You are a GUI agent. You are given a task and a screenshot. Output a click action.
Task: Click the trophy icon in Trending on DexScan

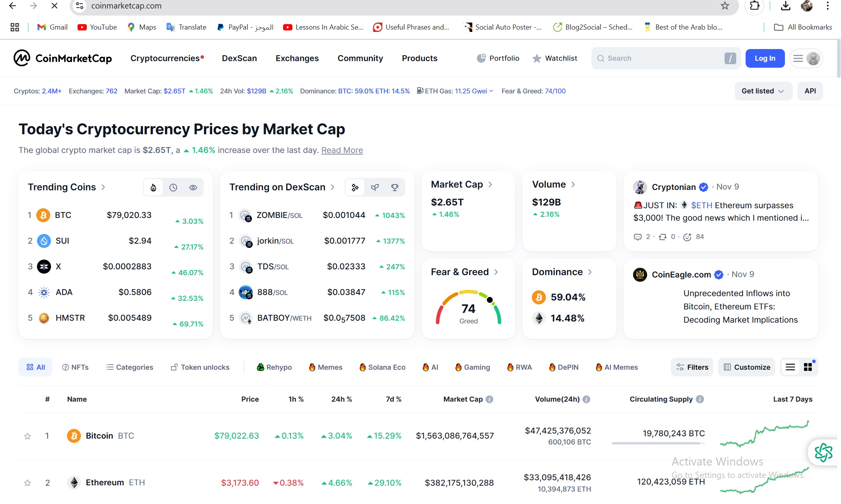[395, 188]
